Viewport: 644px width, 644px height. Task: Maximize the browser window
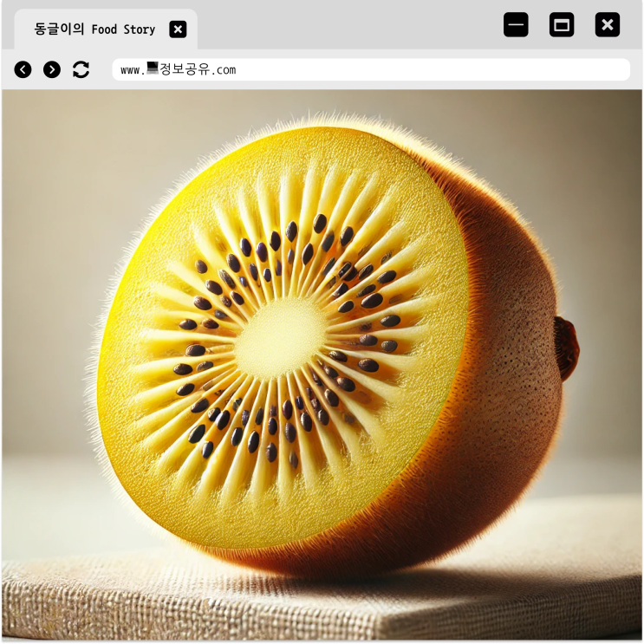coord(562,25)
